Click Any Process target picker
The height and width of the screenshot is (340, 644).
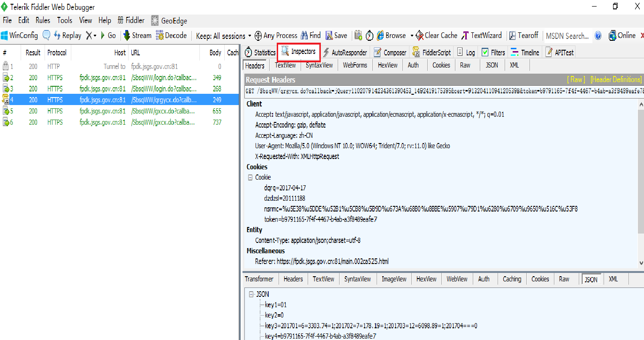pyautogui.click(x=276, y=36)
